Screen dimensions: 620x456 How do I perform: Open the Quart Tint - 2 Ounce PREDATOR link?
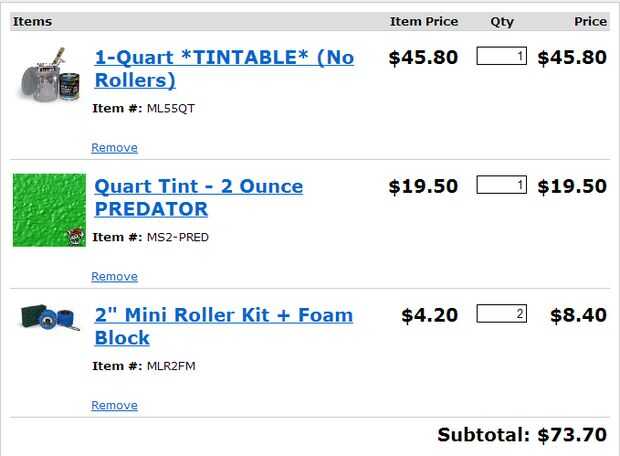pyautogui.click(x=198, y=197)
